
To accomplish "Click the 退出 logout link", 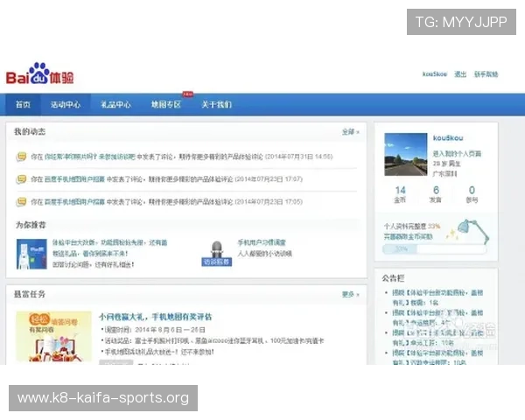I will (460, 74).
